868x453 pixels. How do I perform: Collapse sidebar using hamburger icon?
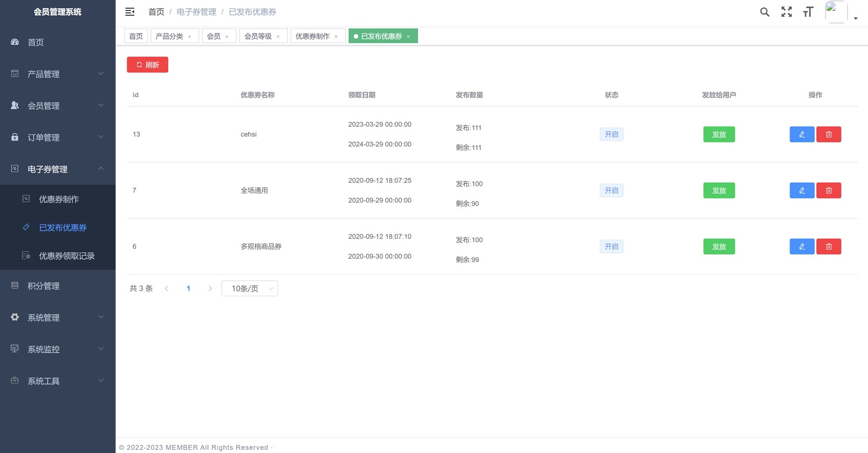tap(130, 12)
